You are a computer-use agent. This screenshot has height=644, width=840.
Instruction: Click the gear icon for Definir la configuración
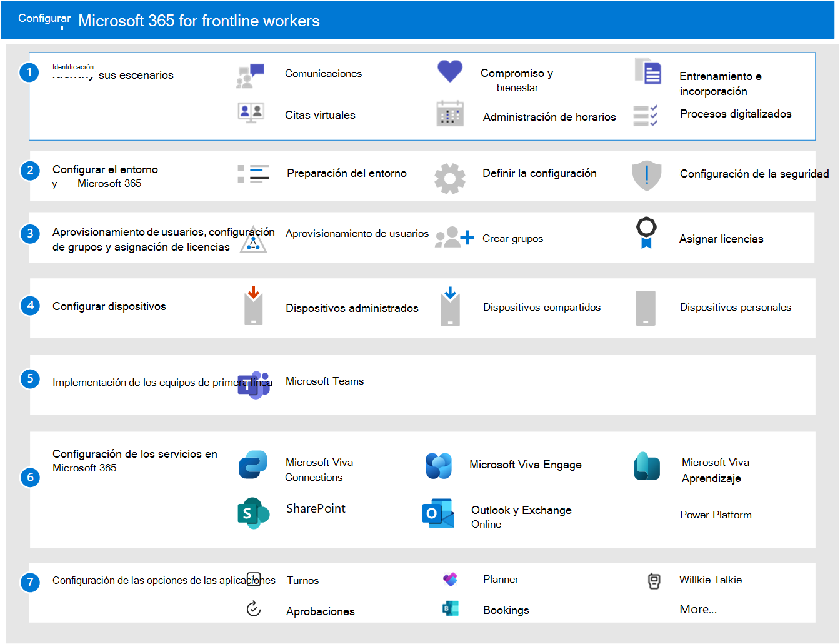click(x=450, y=179)
